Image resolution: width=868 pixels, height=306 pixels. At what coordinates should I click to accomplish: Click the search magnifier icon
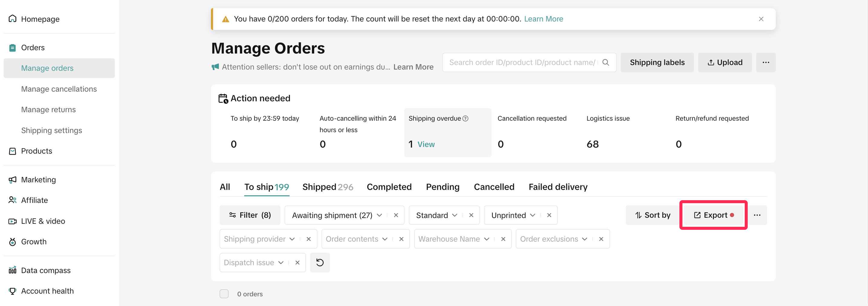[605, 62]
